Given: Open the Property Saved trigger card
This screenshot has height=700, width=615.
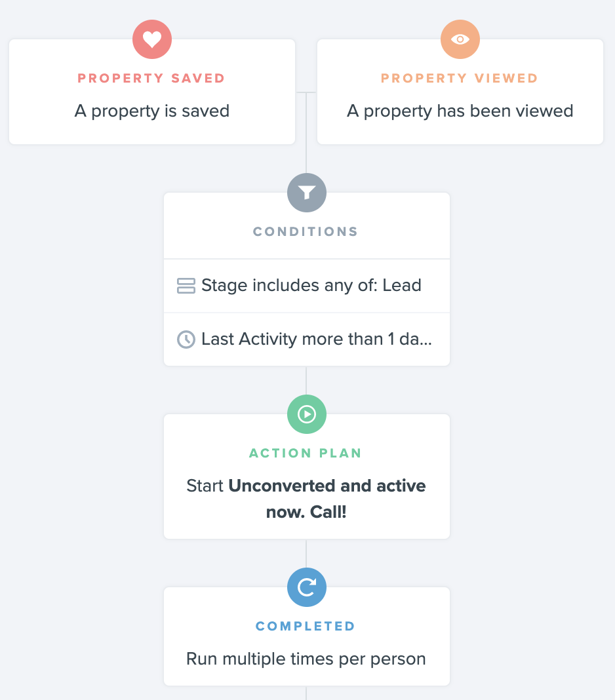Looking at the screenshot, I should 152,92.
